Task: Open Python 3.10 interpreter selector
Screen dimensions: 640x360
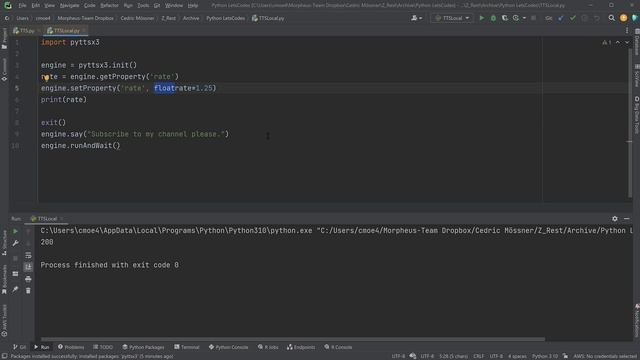Action: pos(544,356)
